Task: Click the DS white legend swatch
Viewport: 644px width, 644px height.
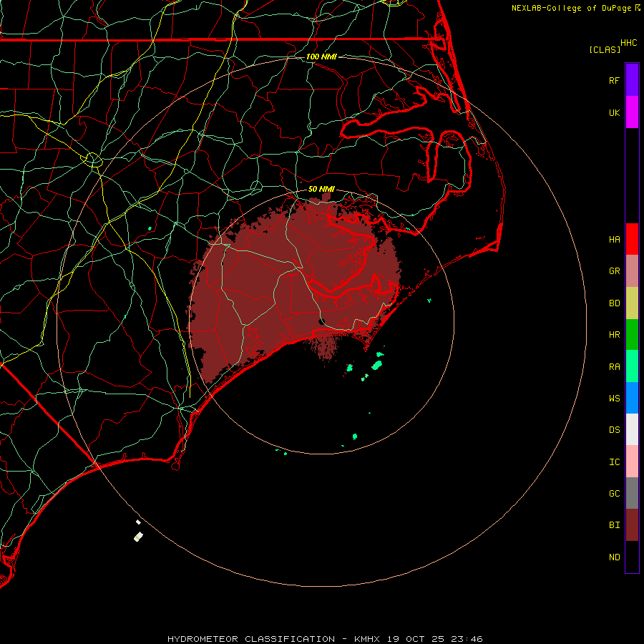Action: 632,429
